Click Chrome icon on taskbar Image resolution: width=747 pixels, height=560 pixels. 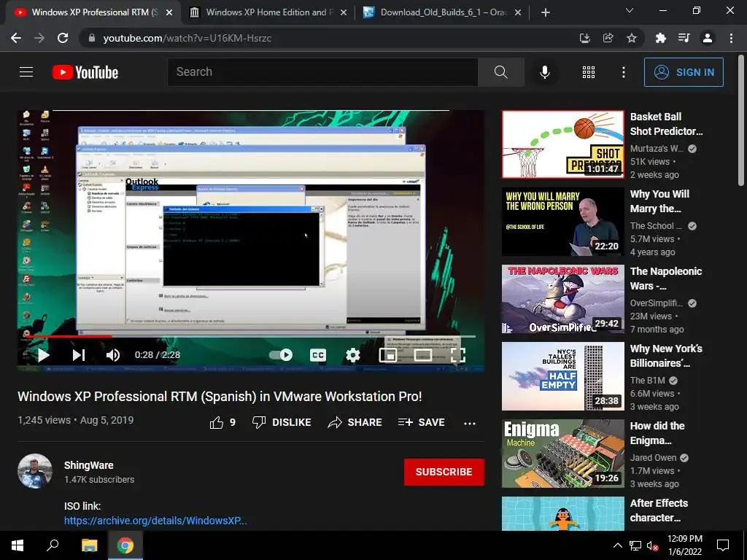tap(125, 545)
